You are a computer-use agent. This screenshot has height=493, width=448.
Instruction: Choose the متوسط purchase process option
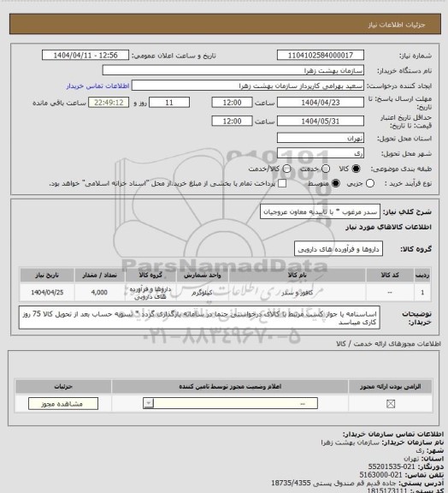click(335, 183)
